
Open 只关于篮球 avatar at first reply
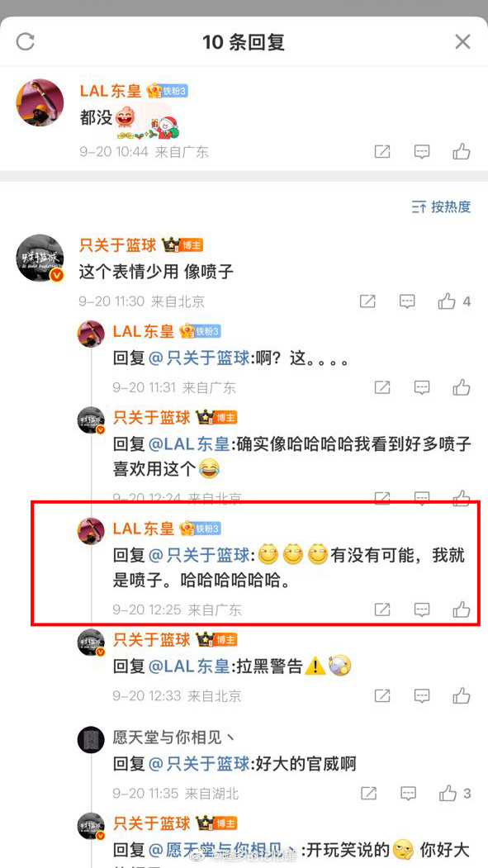[40, 258]
